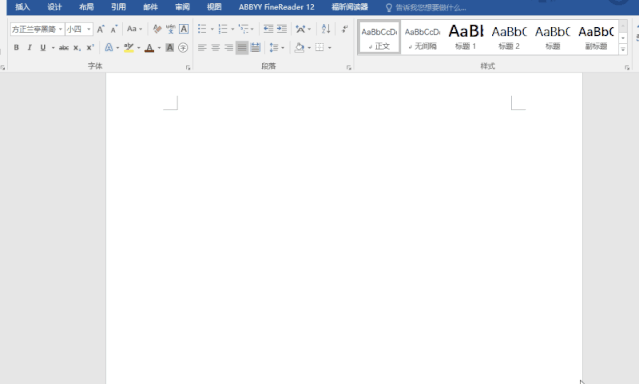Apply borders icon in paragraph group

pyautogui.click(x=320, y=48)
